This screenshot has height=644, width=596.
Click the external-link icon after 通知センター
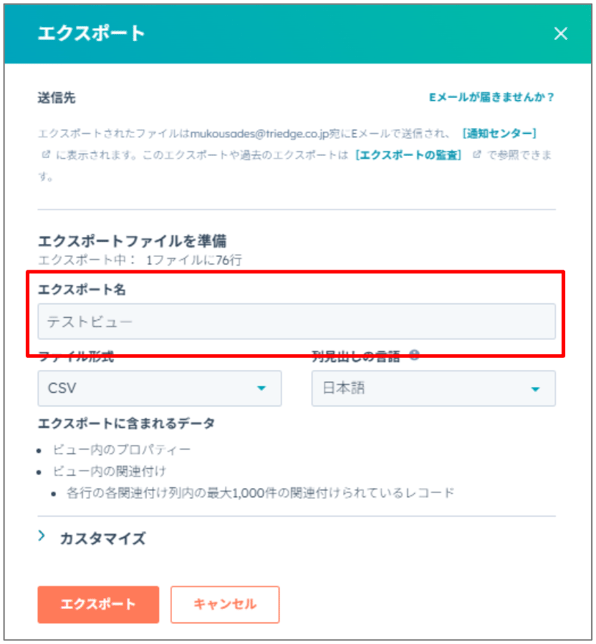[x=46, y=154]
